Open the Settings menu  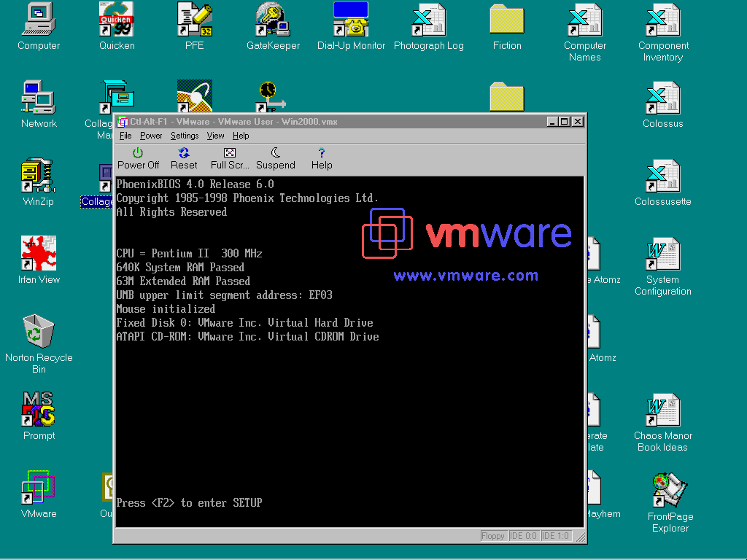click(185, 136)
